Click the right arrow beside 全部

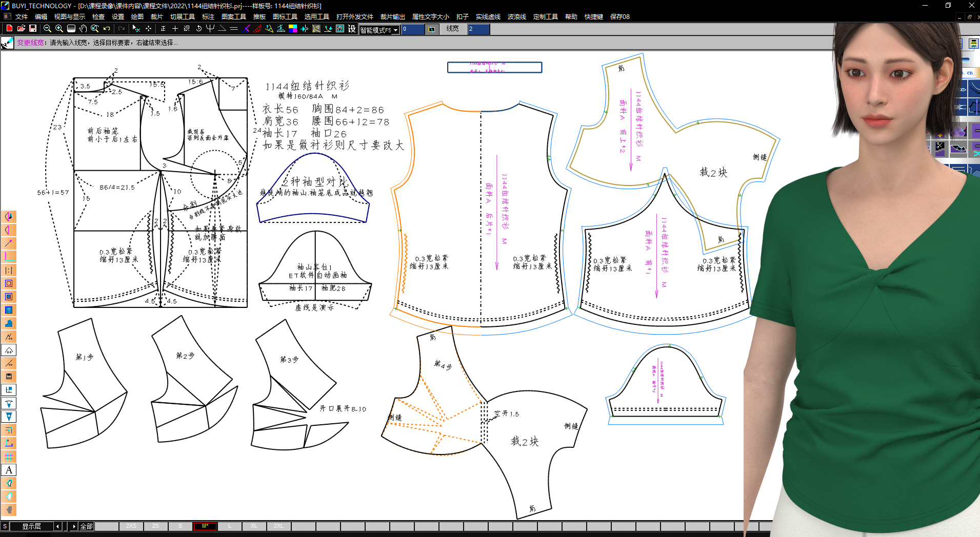tap(74, 526)
